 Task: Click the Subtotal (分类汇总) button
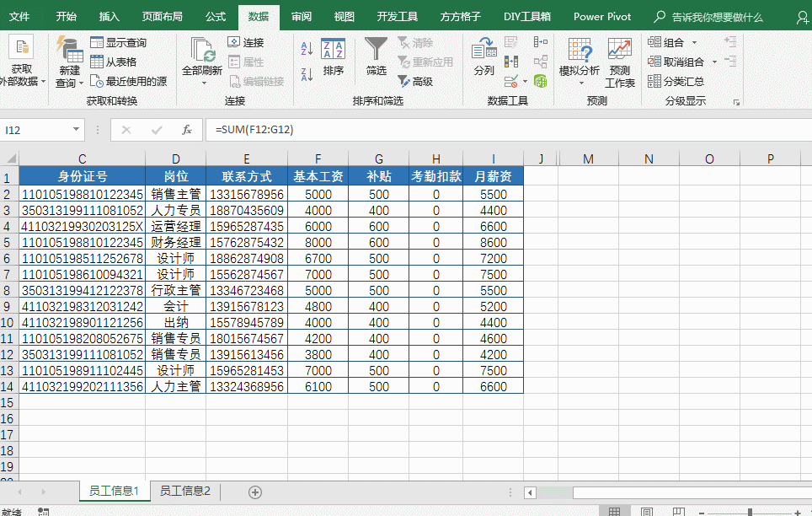(x=676, y=82)
